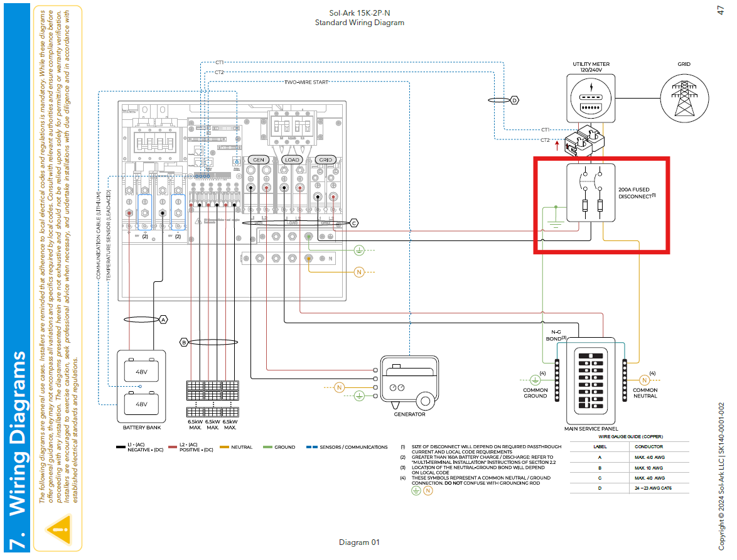This screenshot has height=560, width=737.
Task: Click the red L2 legend color bar
Action: (173, 447)
